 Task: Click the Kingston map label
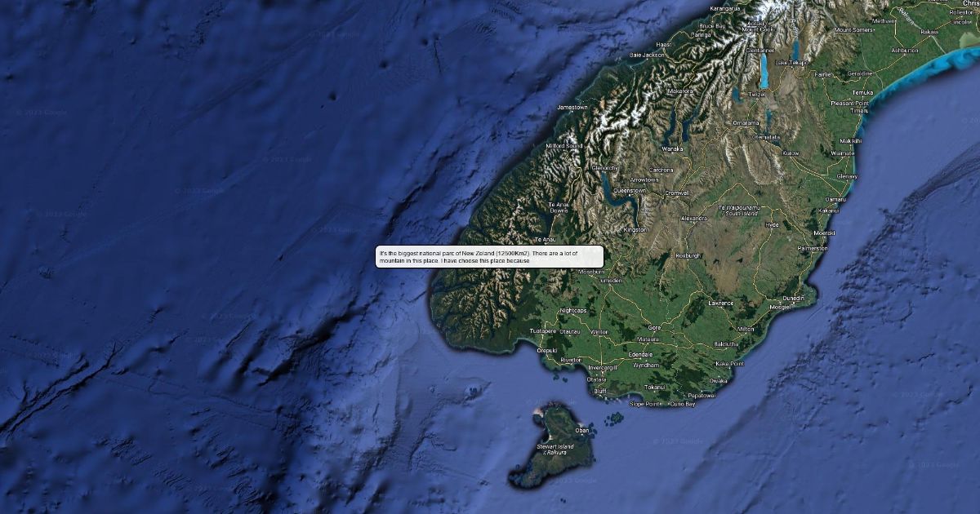pyautogui.click(x=635, y=230)
